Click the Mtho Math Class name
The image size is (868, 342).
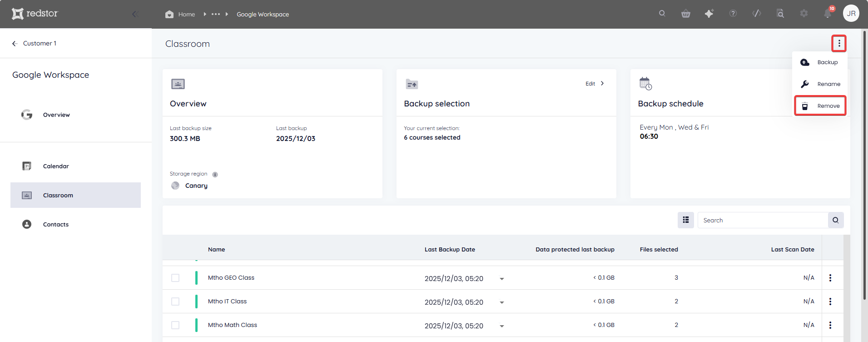[232, 325]
